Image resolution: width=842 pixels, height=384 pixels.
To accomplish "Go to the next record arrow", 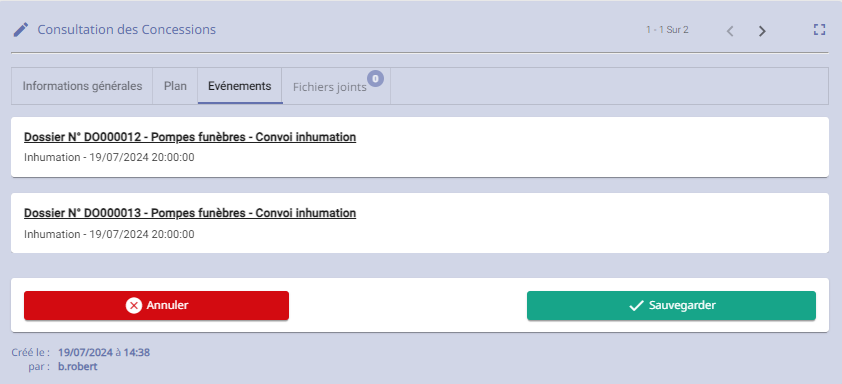I will [x=762, y=31].
